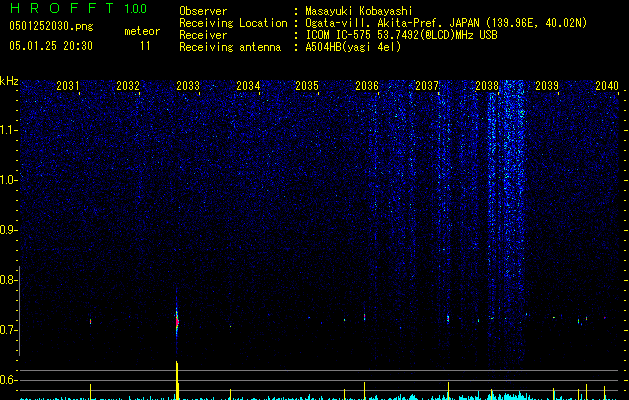This screenshot has height=400, width=629.
Task: Click the 2031 time axis marker
Action: point(68,86)
